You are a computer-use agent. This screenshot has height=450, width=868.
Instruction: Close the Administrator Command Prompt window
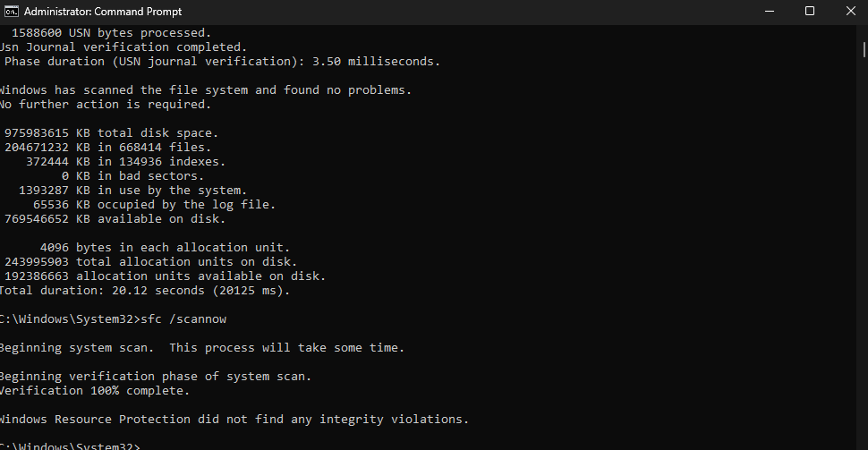(850, 12)
